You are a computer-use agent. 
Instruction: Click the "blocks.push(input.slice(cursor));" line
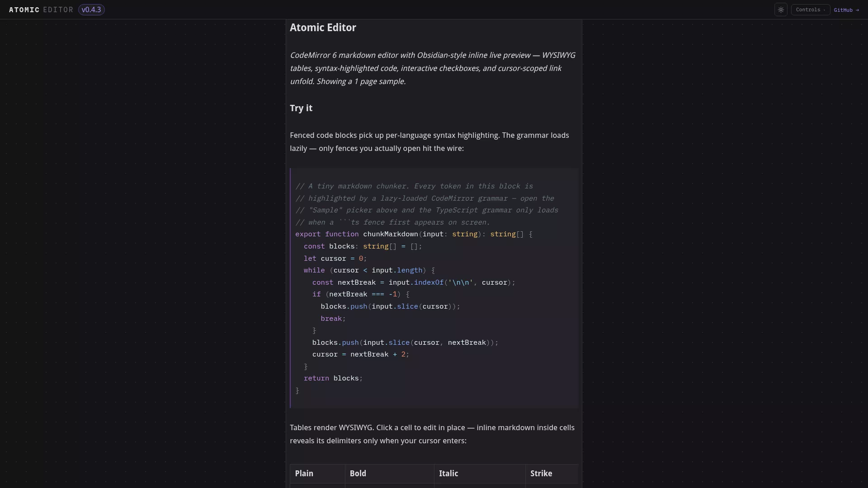(x=390, y=306)
